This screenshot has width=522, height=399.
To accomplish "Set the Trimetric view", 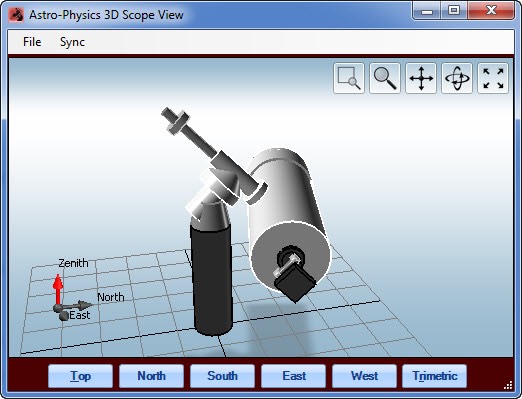I will 434,376.
